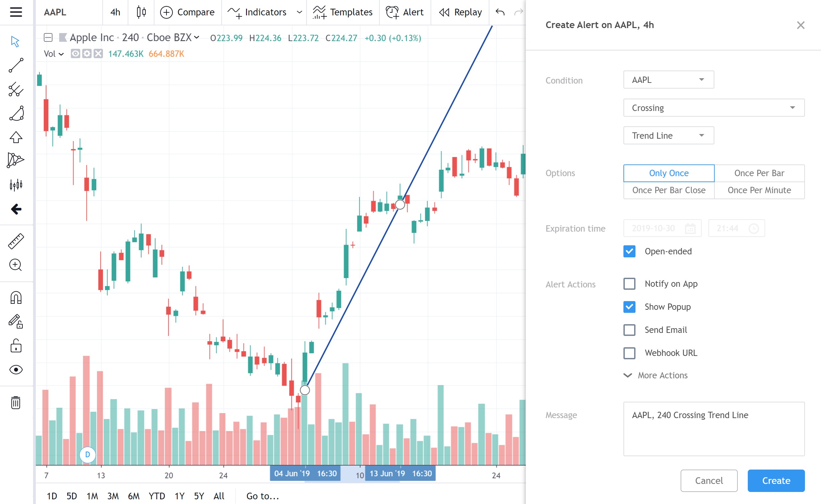Open the Trend Line dropdown
This screenshot has height=504, width=821.
click(x=669, y=135)
